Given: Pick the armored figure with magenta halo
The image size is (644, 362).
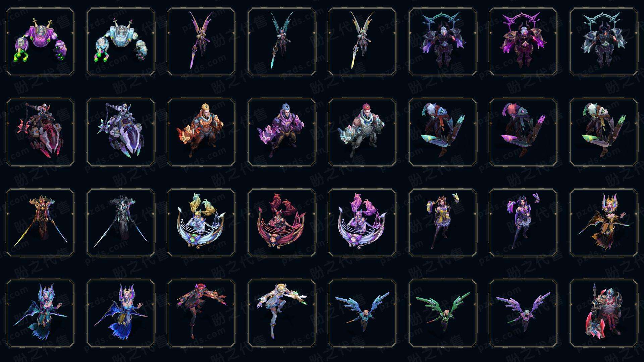Looking at the screenshot, I should [x=523, y=42].
